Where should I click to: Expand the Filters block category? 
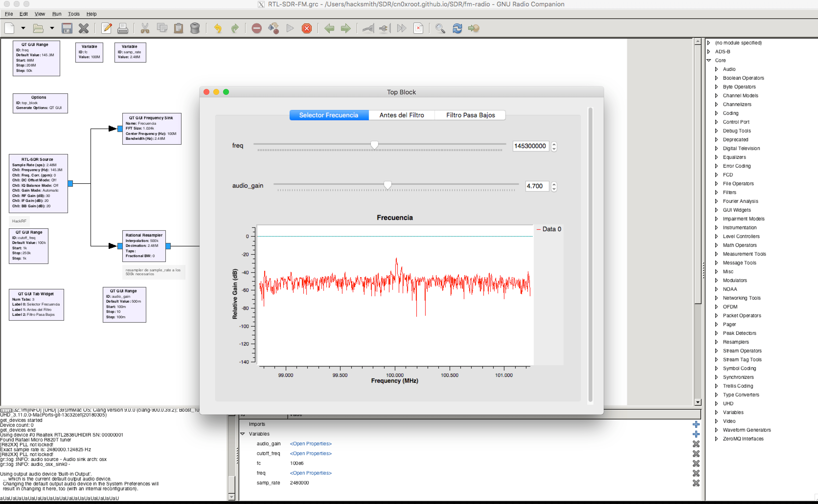716,192
